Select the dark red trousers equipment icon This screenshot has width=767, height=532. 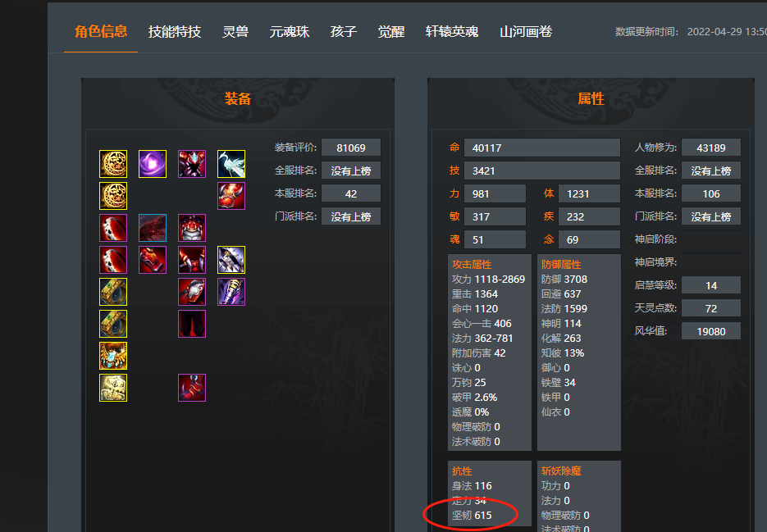(x=192, y=324)
